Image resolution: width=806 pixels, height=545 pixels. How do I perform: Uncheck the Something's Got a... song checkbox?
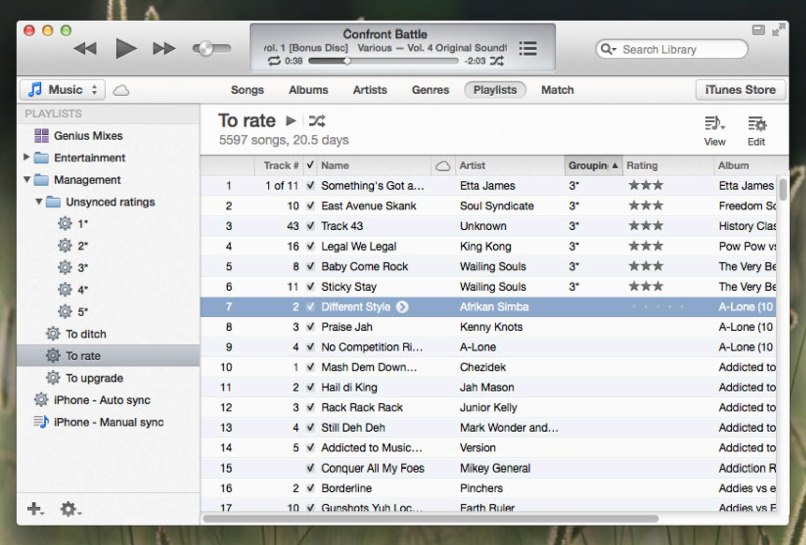click(310, 186)
